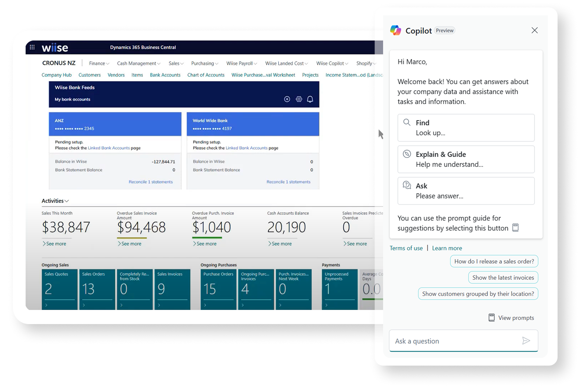See more under Sales Invoices Predicted Overdue

[355, 244]
